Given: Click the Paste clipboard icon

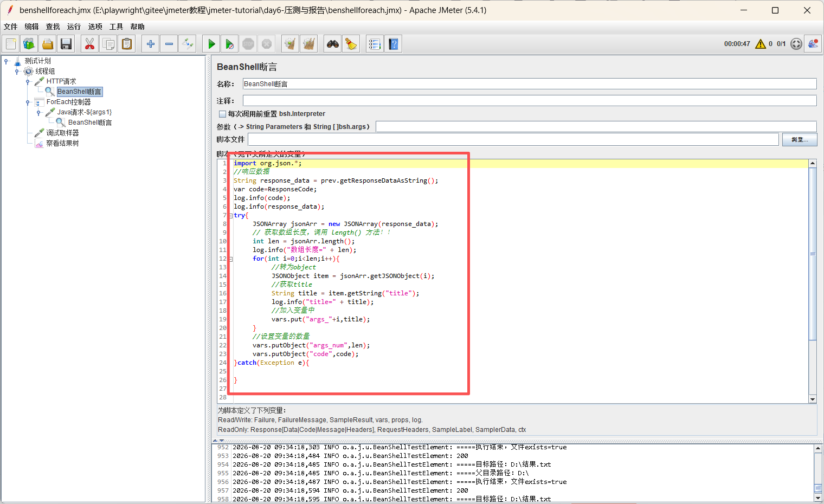Looking at the screenshot, I should coord(127,44).
